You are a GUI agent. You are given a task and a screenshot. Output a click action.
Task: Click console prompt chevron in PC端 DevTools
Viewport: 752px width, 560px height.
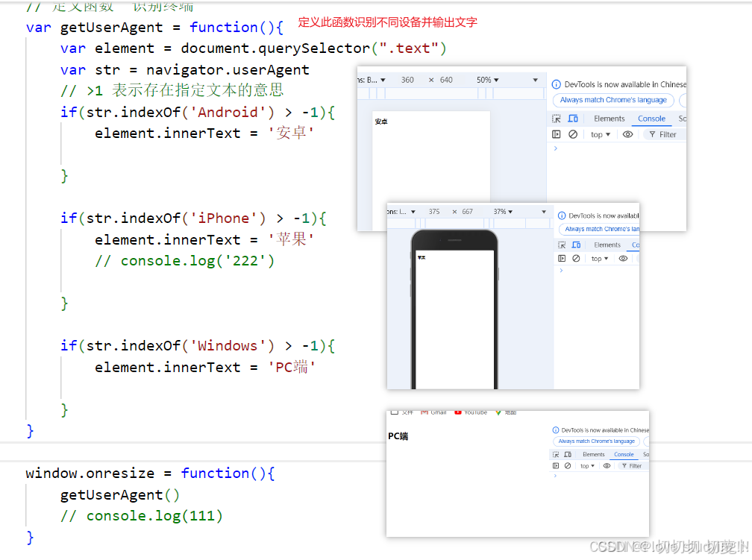click(555, 476)
